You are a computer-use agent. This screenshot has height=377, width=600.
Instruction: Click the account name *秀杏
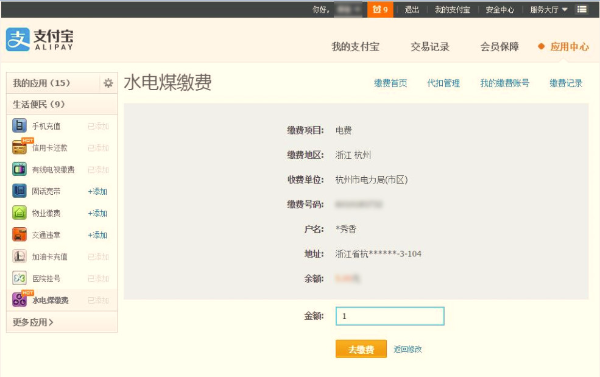(346, 229)
